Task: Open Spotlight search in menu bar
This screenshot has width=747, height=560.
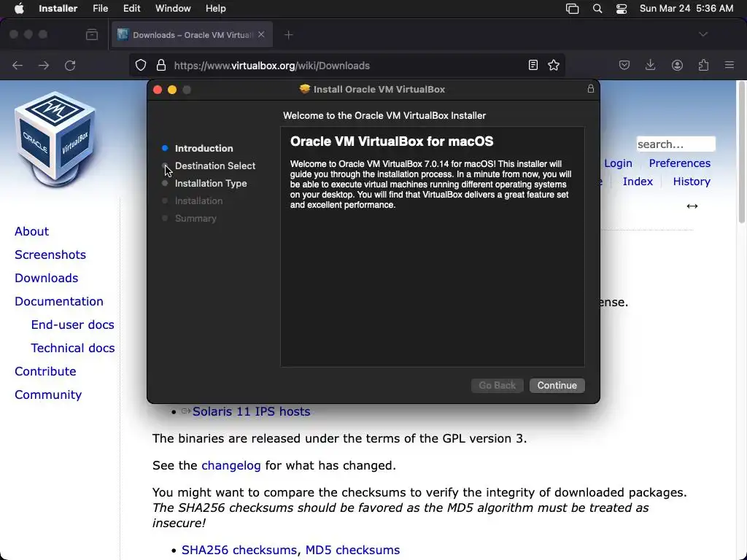Action: [597, 9]
